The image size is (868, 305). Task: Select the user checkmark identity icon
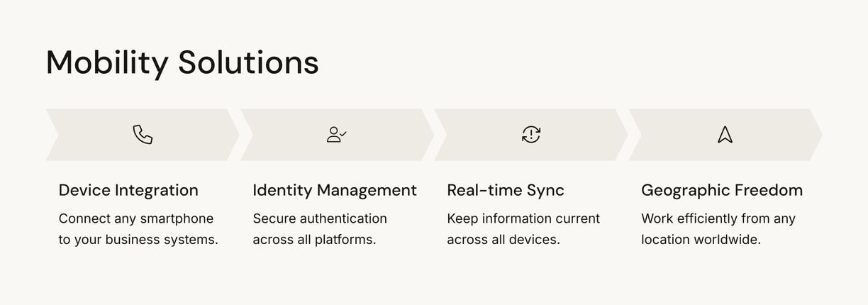(x=337, y=135)
